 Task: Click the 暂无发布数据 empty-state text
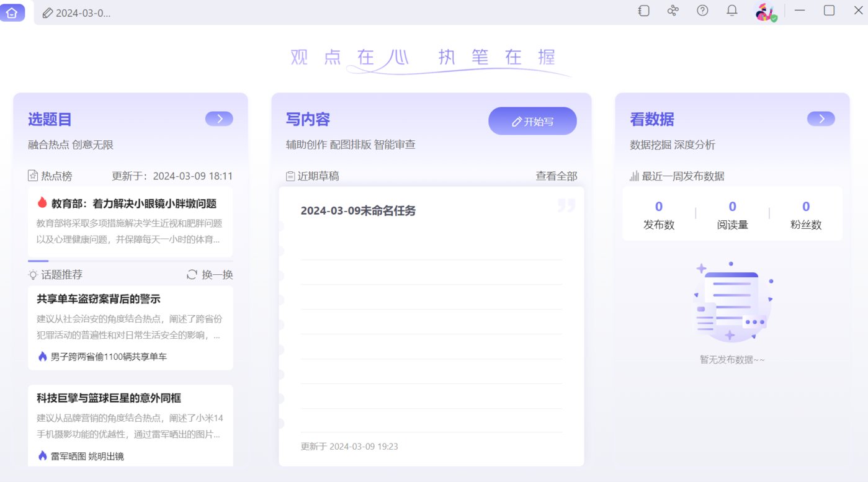pos(732,360)
